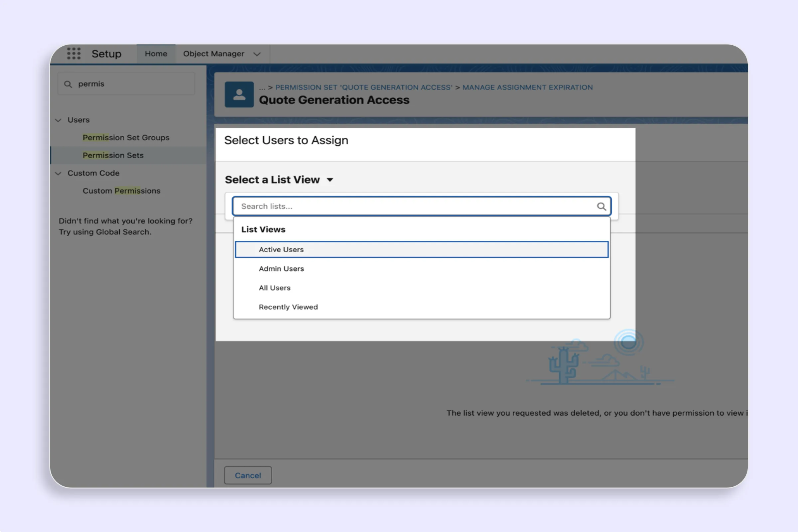Click the blue pulsing cursor circle

point(628,342)
